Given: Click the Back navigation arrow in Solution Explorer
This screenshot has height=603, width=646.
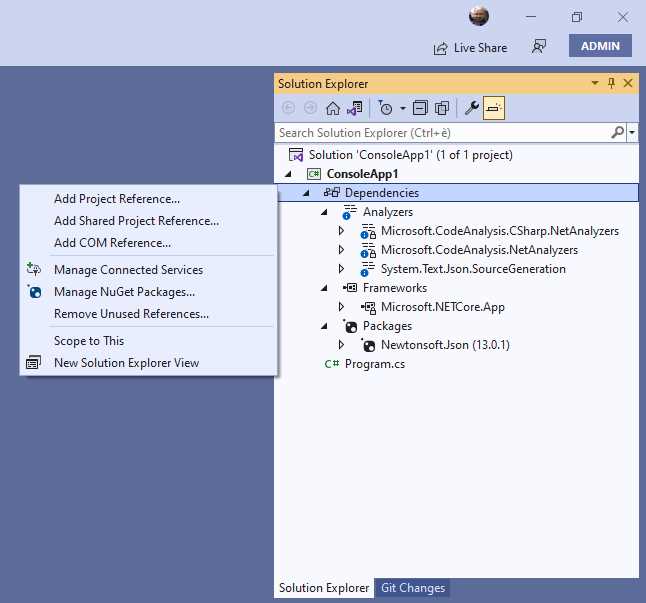Looking at the screenshot, I should [288, 108].
